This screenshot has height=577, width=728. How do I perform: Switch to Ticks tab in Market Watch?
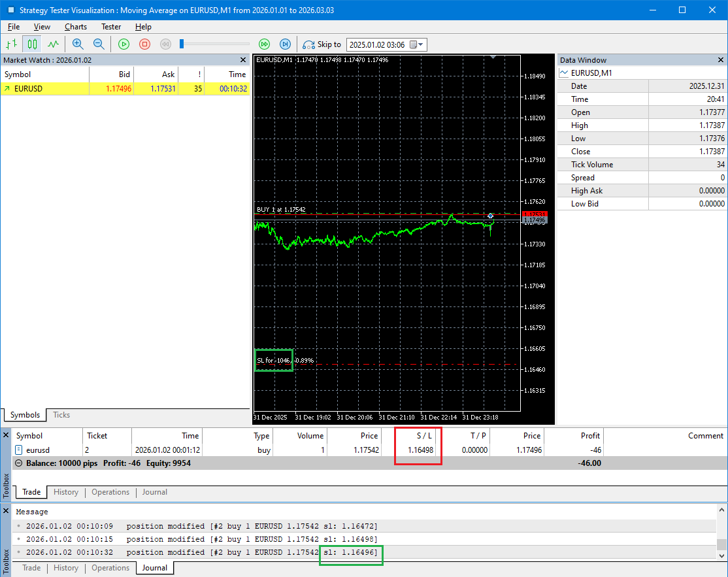coord(61,415)
